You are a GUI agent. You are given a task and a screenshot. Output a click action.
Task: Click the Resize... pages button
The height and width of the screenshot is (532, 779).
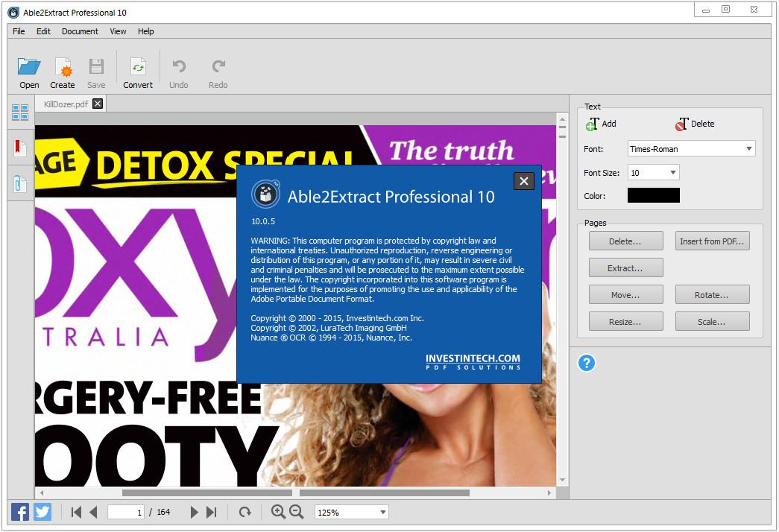pos(626,321)
